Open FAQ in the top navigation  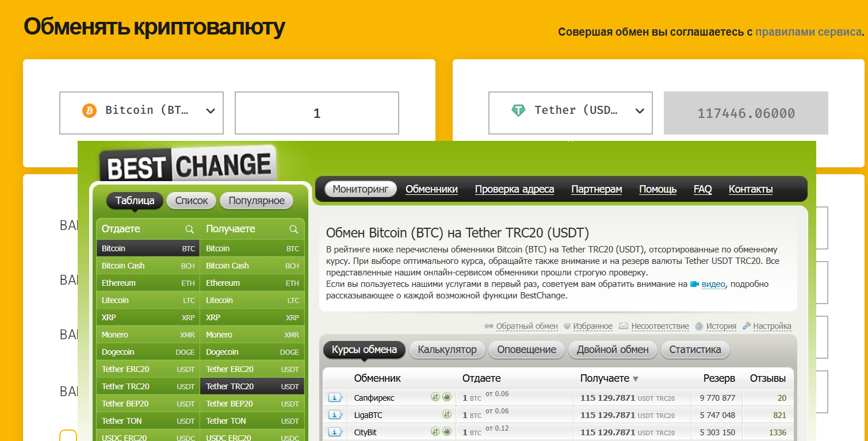(x=702, y=189)
